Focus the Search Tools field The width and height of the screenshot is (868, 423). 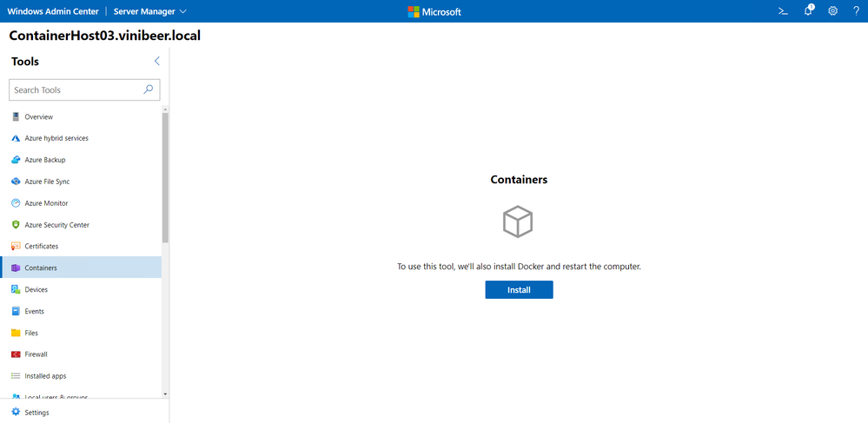click(84, 89)
